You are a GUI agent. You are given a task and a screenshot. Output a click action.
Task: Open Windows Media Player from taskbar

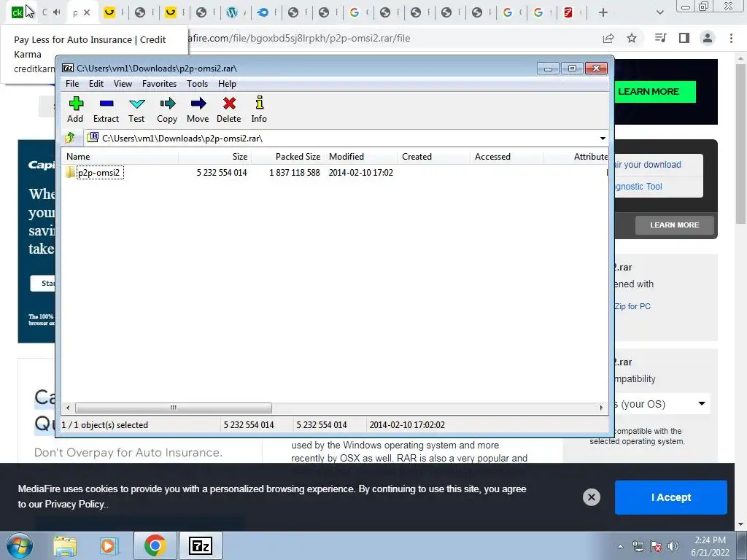(x=108, y=546)
